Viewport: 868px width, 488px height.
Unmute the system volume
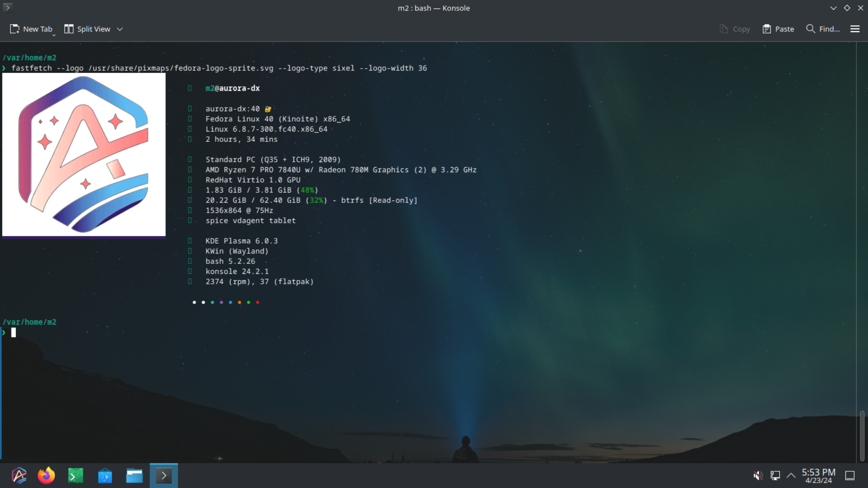tap(758, 475)
